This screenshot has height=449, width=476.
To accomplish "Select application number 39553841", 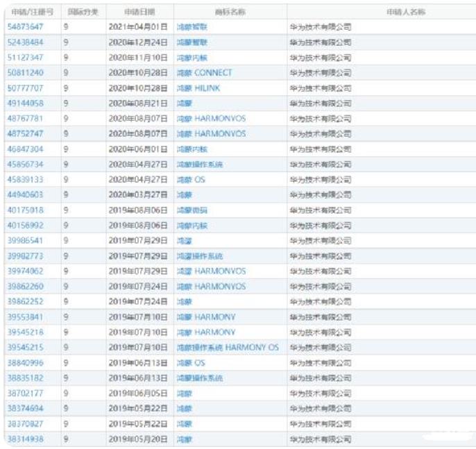I will click(25, 316).
